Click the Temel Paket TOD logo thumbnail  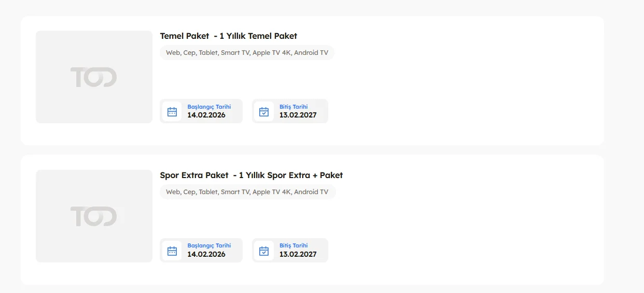pyautogui.click(x=94, y=77)
